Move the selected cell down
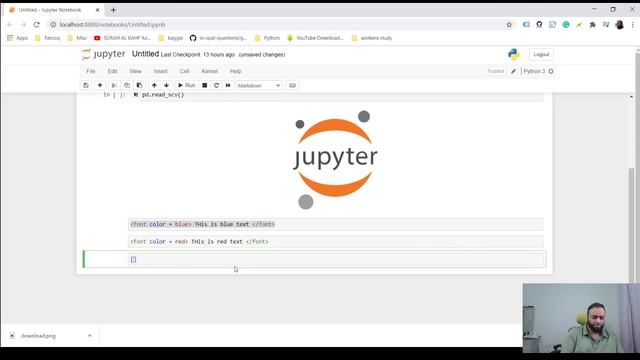This screenshot has height=360, width=640. [x=167, y=85]
